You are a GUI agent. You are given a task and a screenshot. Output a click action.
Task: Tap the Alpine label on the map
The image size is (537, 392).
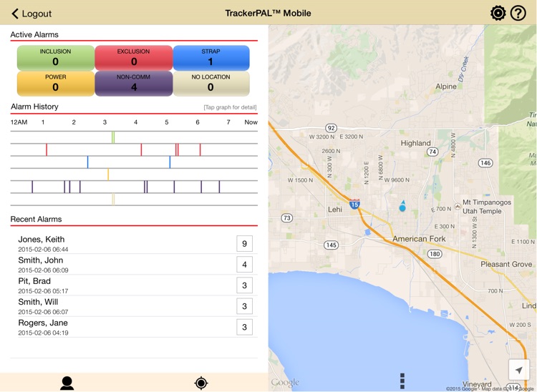tap(446, 87)
